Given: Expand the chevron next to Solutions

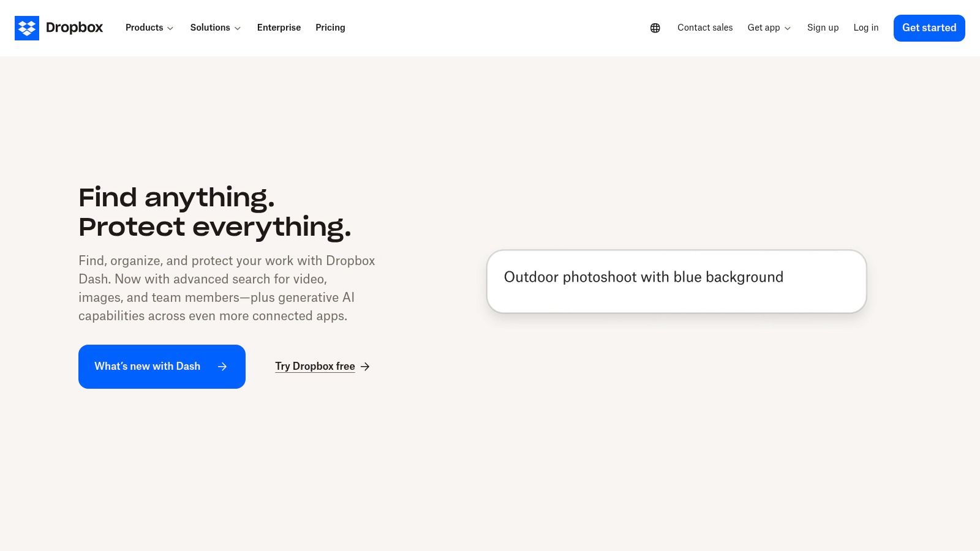Looking at the screenshot, I should [238, 29].
